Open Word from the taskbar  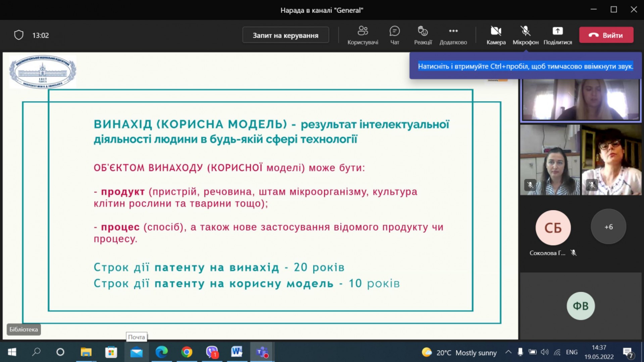(x=237, y=352)
